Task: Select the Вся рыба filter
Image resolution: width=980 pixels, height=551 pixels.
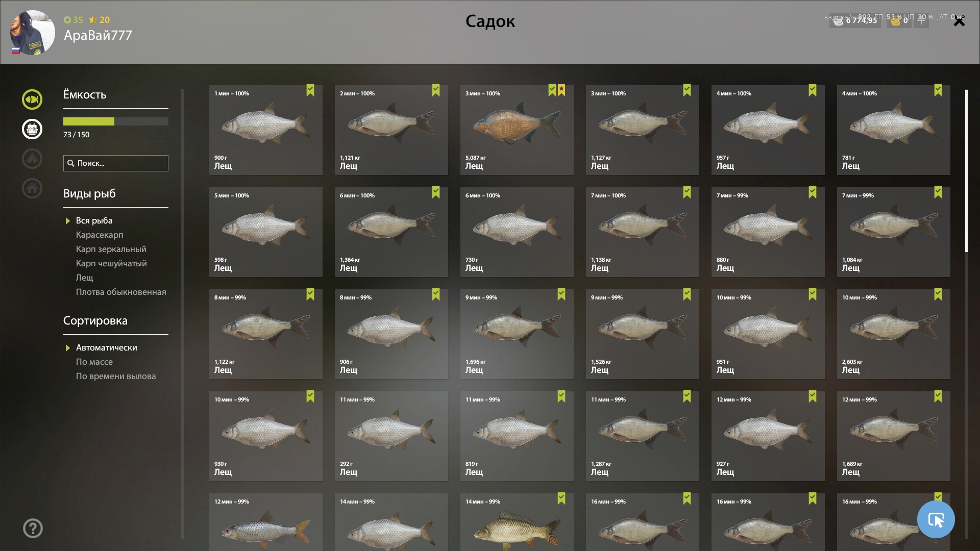Action: pos(94,220)
